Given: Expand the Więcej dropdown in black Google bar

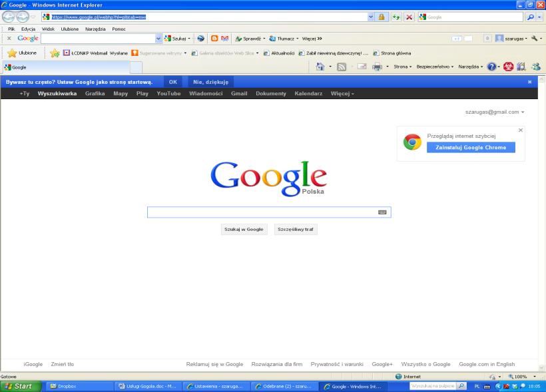Looking at the screenshot, I should pyautogui.click(x=342, y=94).
